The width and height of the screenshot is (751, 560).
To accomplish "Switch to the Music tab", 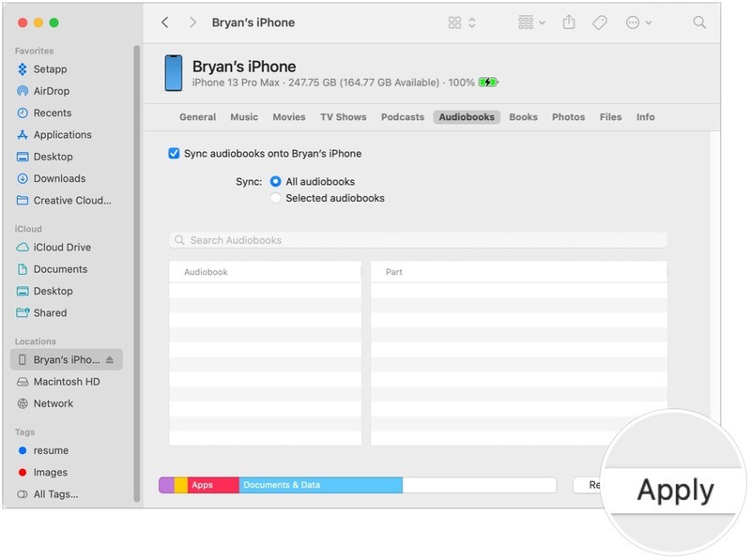I will click(244, 117).
